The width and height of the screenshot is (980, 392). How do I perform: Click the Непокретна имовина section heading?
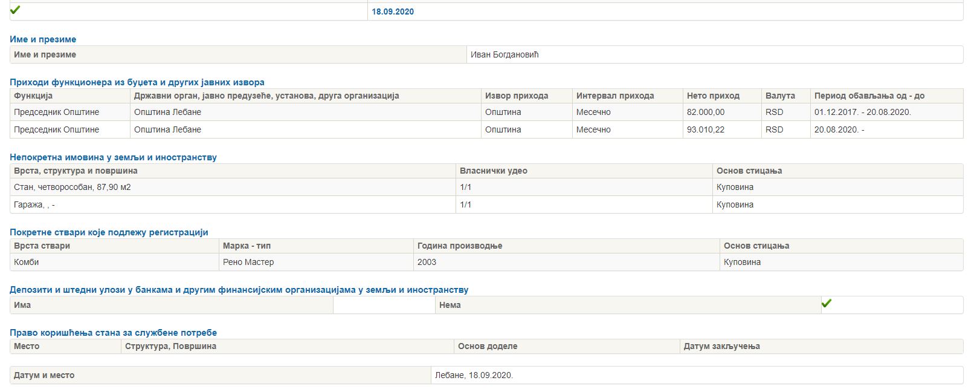113,157
